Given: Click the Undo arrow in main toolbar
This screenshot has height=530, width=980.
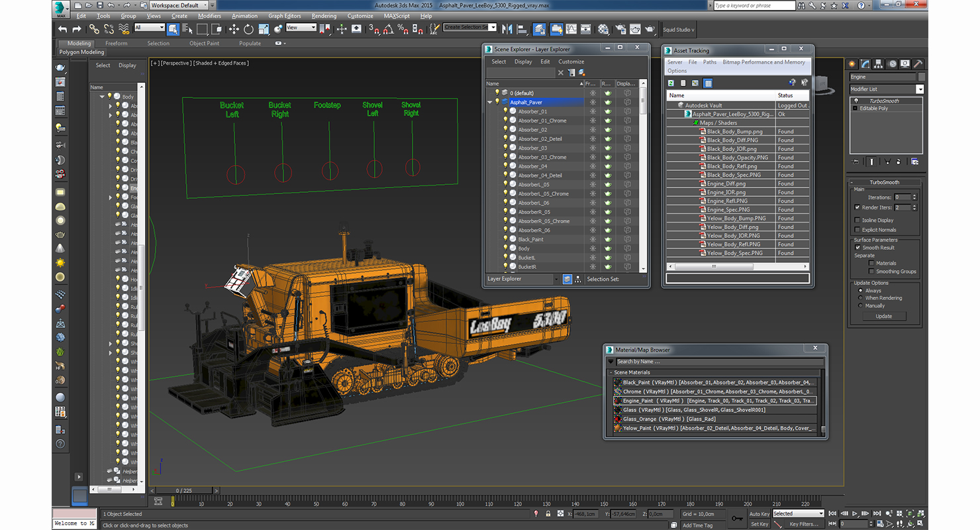Looking at the screenshot, I should click(x=62, y=29).
